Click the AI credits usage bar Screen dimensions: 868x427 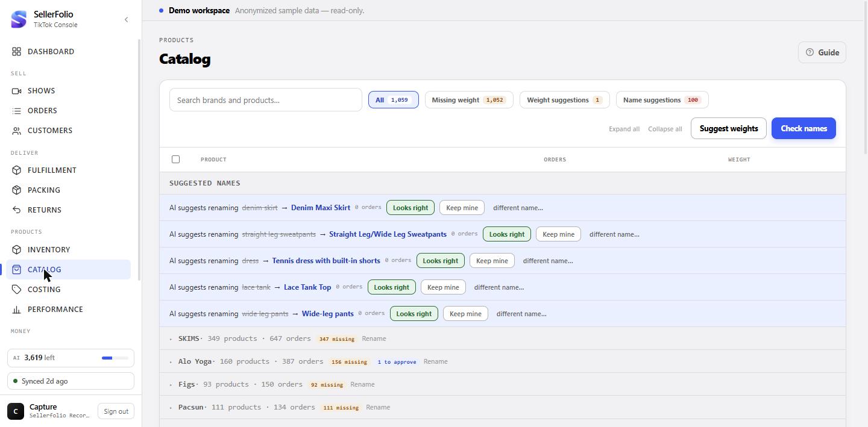click(115, 358)
